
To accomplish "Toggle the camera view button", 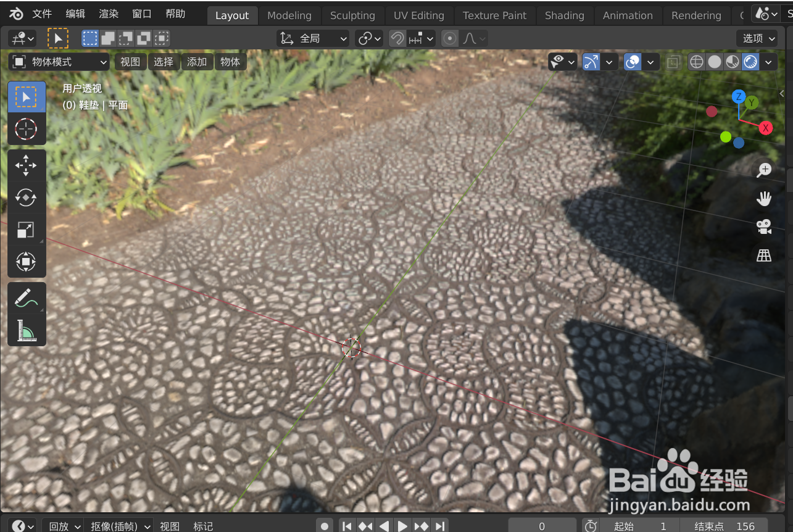I will click(764, 227).
